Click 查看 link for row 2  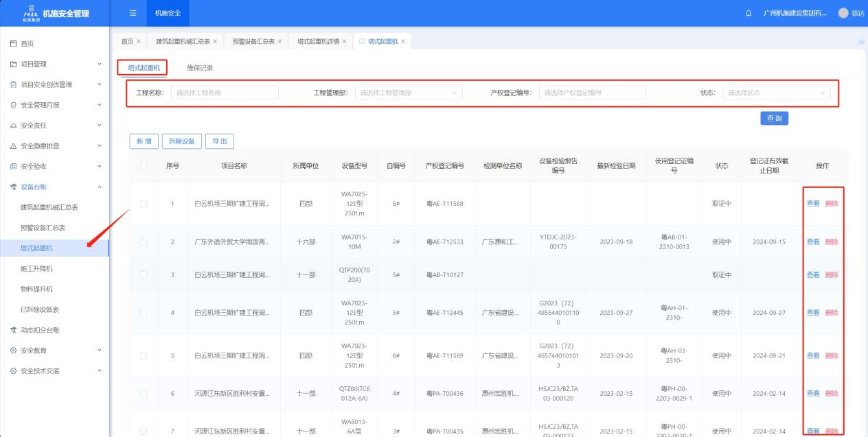(x=812, y=241)
